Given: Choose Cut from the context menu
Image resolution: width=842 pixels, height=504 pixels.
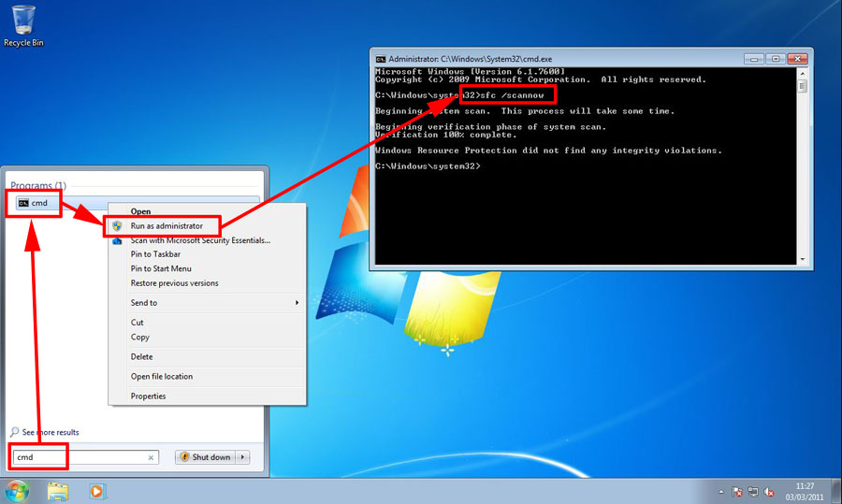Looking at the screenshot, I should 137,323.
